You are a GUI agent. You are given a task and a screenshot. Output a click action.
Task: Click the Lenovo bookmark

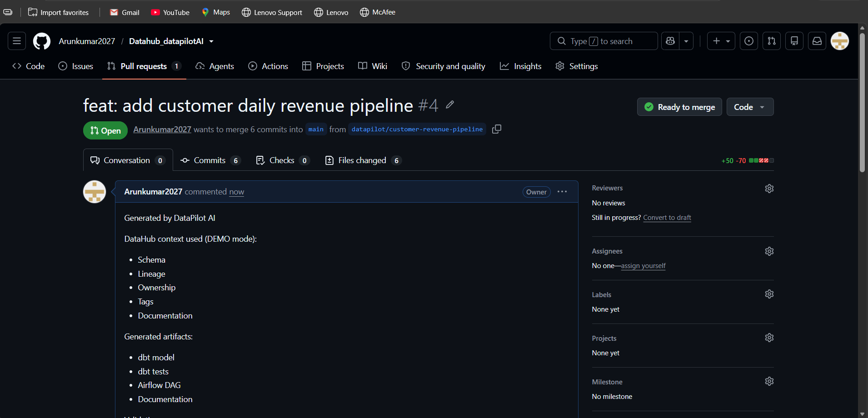point(331,12)
